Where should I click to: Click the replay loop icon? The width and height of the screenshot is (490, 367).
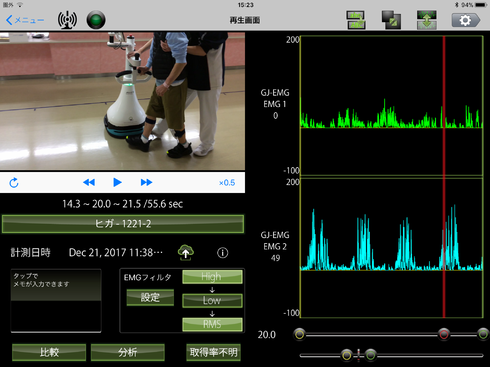point(14,183)
